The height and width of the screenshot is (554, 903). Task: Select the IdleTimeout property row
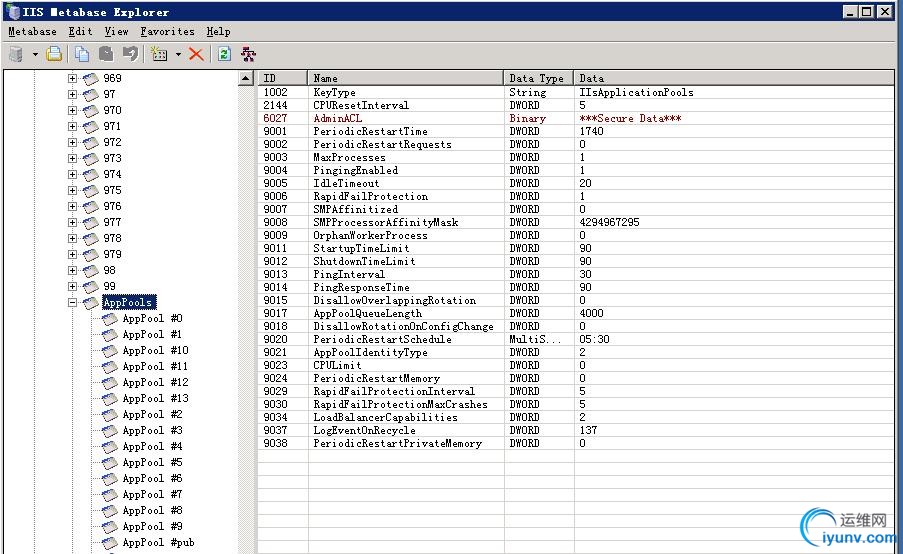coord(576,183)
